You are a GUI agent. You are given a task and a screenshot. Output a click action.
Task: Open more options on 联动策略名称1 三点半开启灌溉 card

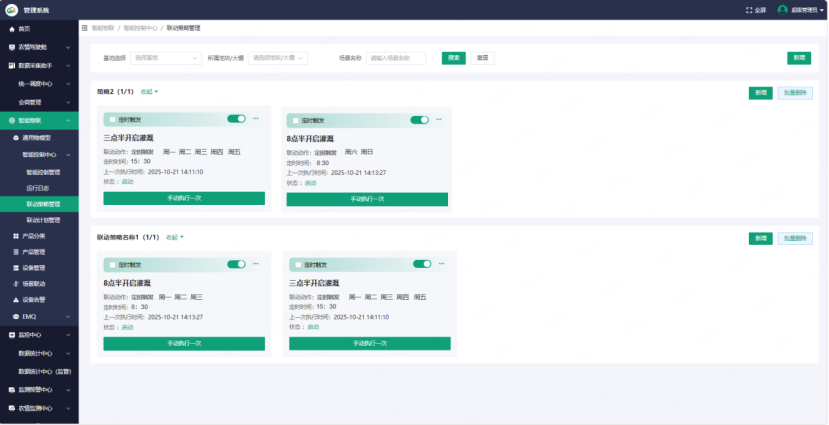(441, 264)
